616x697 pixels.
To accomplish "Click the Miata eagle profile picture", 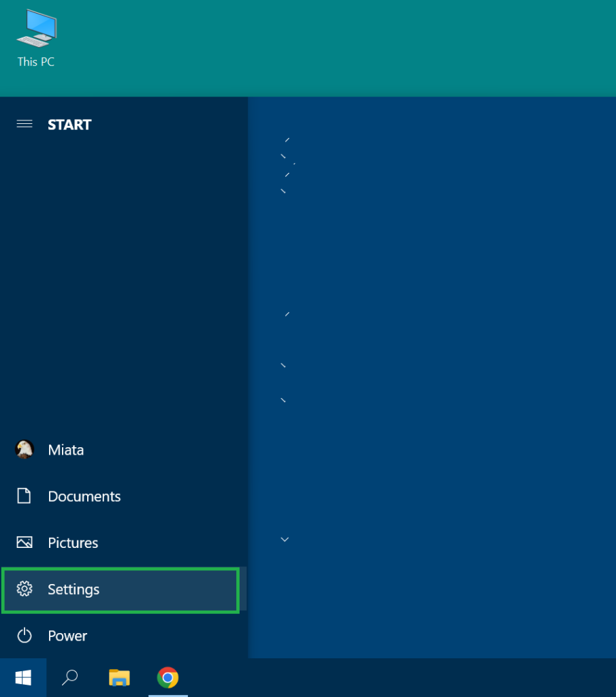I will [x=25, y=449].
